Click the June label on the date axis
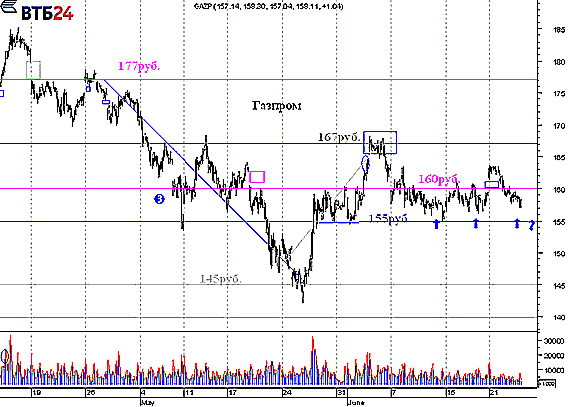568x407 pixels. pyautogui.click(x=356, y=402)
